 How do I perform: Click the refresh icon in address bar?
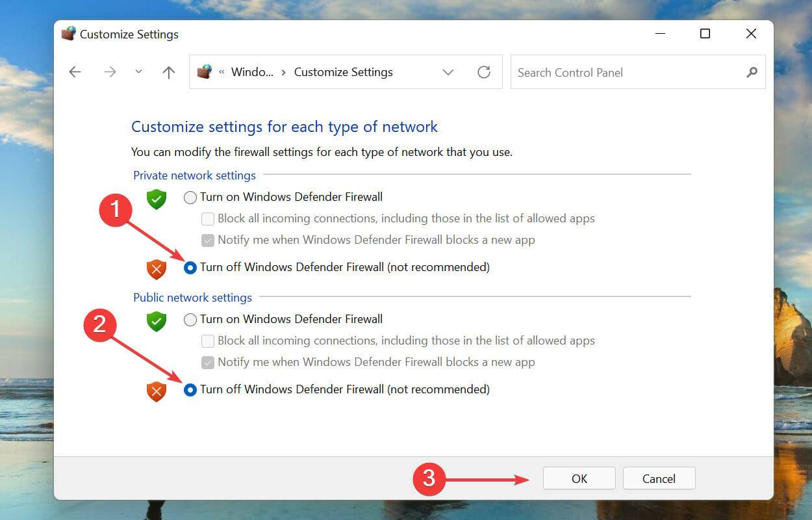(x=483, y=72)
